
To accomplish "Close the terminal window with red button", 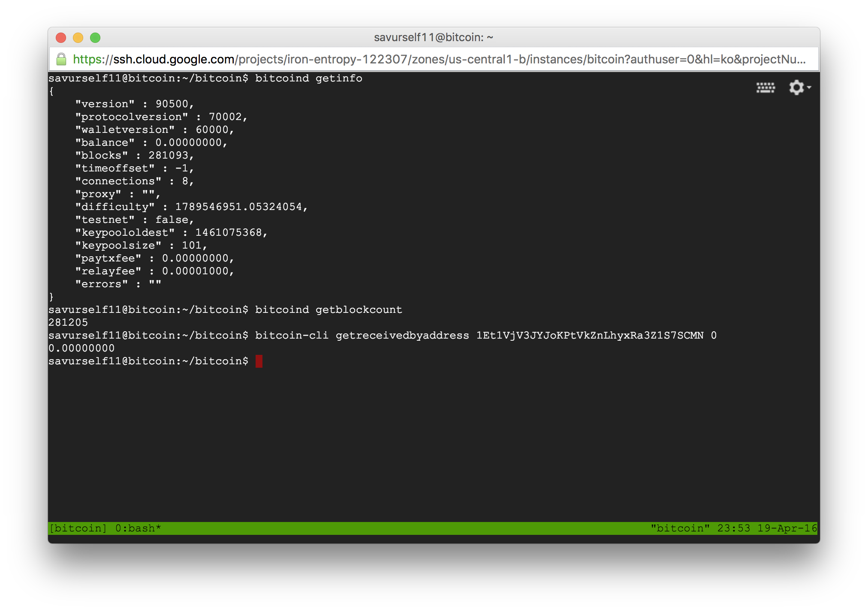I will pos(61,38).
